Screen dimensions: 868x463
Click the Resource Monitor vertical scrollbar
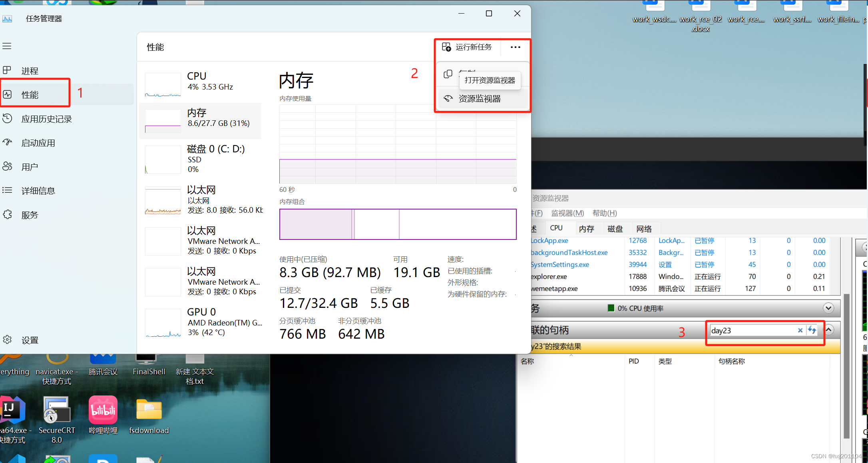point(846,366)
